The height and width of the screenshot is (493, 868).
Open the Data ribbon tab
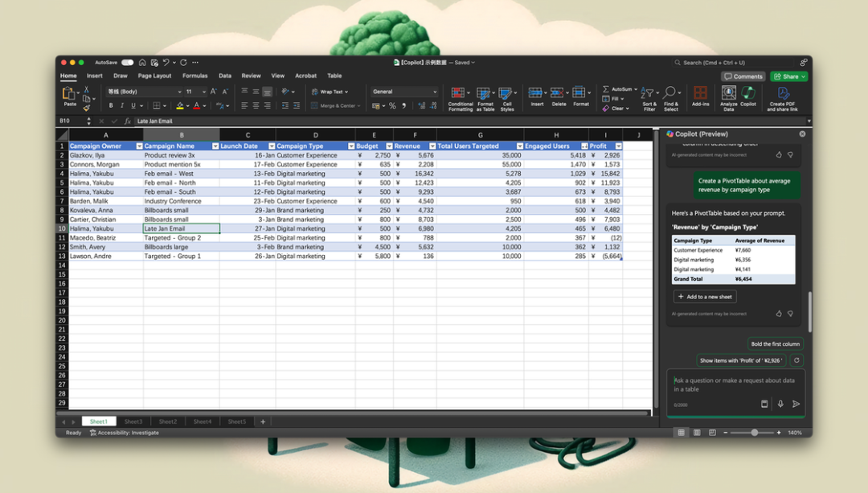tap(225, 76)
